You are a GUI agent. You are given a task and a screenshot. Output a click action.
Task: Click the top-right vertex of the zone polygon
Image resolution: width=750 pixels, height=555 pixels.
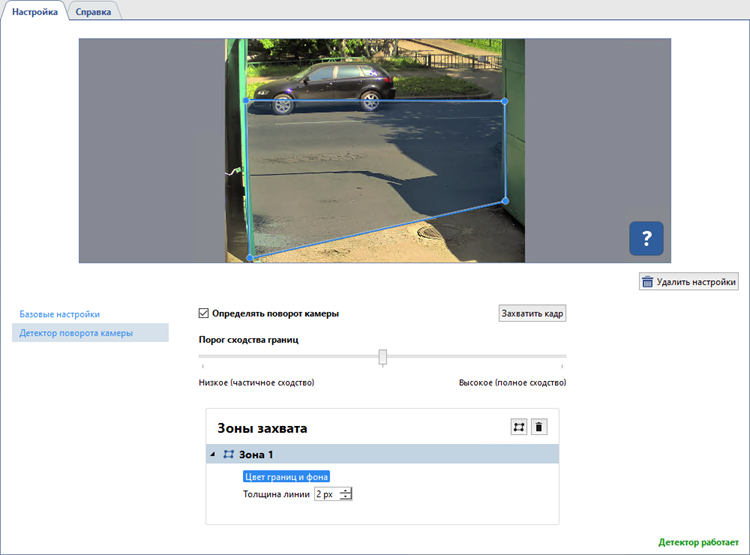(x=504, y=101)
